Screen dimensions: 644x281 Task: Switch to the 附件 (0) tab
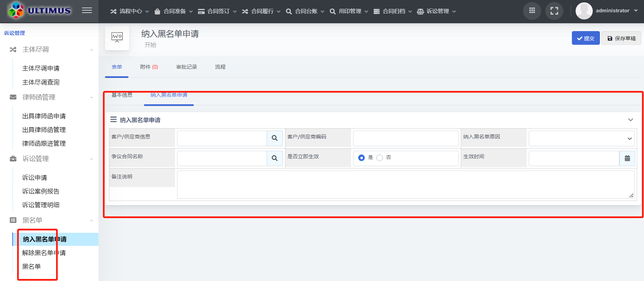pyautogui.click(x=149, y=67)
